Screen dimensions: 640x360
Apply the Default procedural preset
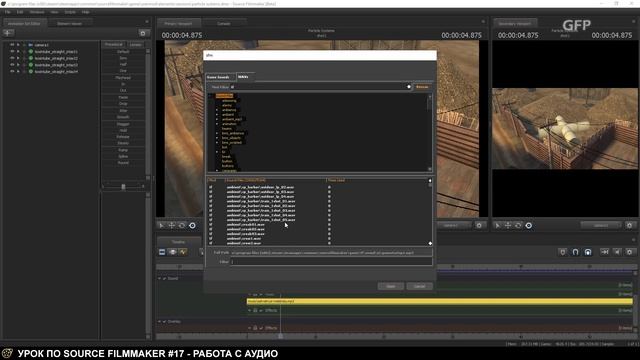coord(123,52)
